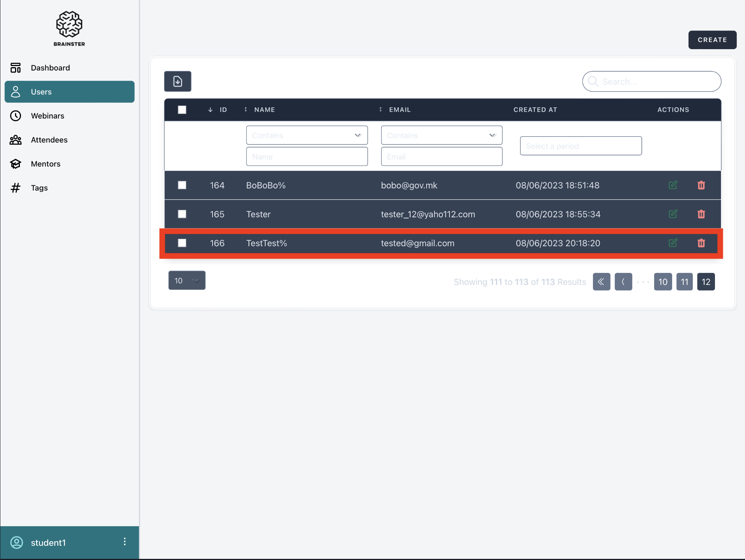This screenshot has width=745, height=560.
Task: Delete user 164 with trash icon
Action: (x=701, y=185)
